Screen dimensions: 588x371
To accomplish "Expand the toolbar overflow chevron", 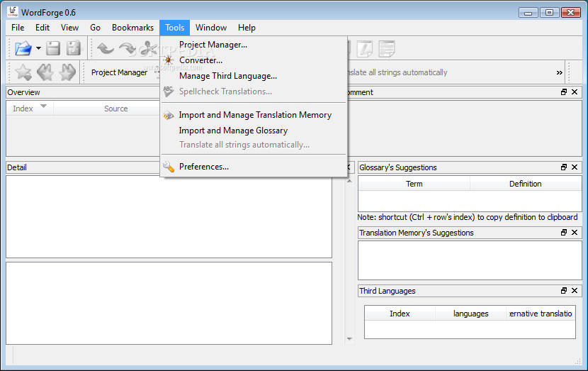I will (559, 72).
